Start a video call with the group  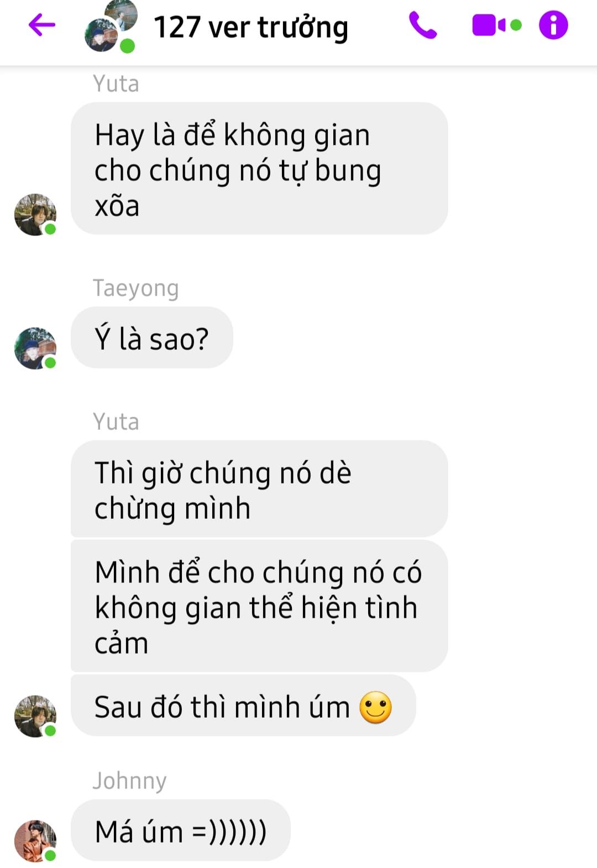pyautogui.click(x=496, y=25)
